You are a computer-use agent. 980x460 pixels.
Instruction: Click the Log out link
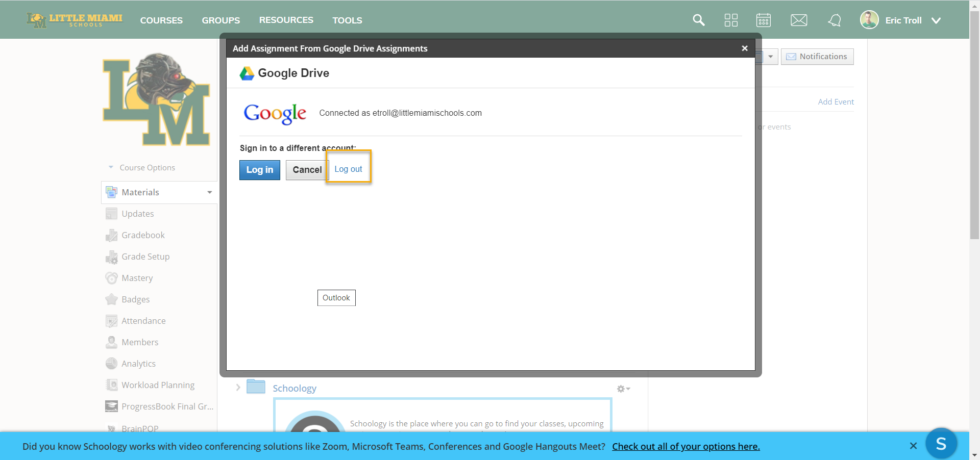pyautogui.click(x=348, y=169)
